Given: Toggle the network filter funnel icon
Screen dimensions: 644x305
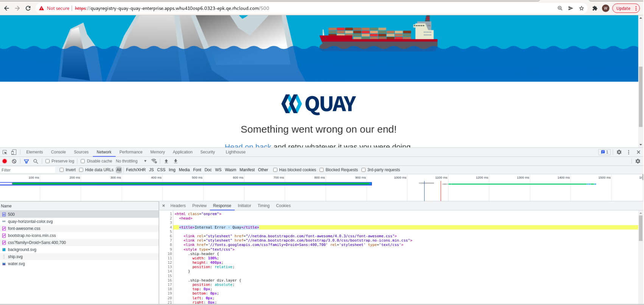Looking at the screenshot, I should (26, 161).
